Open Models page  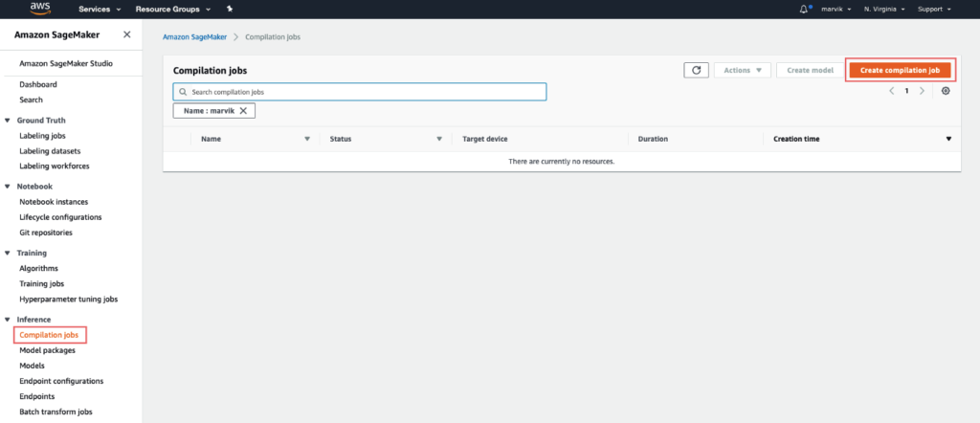coord(32,366)
